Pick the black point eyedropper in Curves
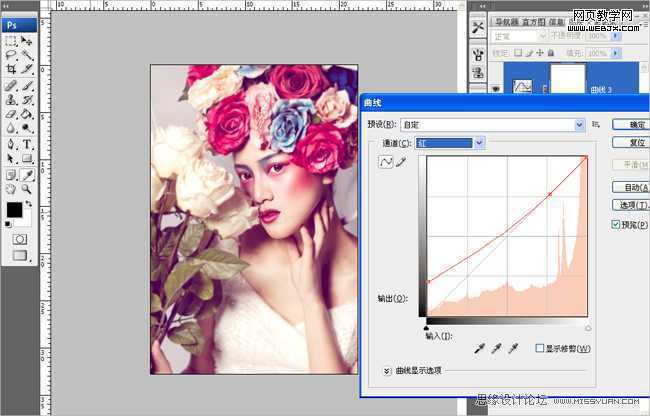Screen dimensions: 650x416 (x=480, y=348)
